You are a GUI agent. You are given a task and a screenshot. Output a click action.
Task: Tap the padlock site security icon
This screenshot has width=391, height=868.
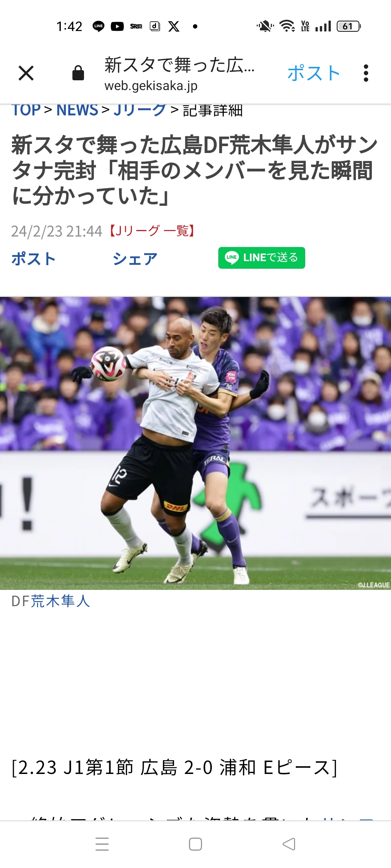point(78,73)
